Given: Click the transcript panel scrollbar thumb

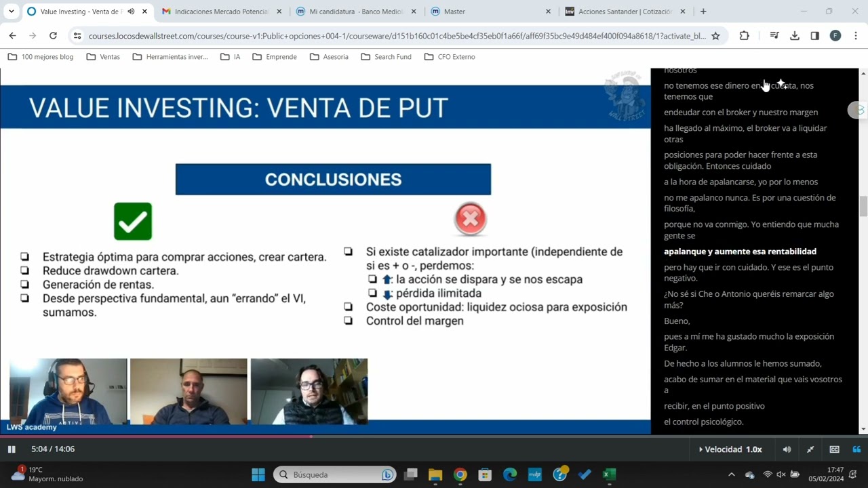Looking at the screenshot, I should point(863,206).
